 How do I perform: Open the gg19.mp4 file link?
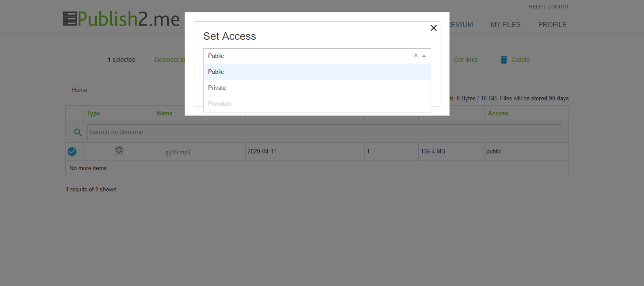pos(178,152)
